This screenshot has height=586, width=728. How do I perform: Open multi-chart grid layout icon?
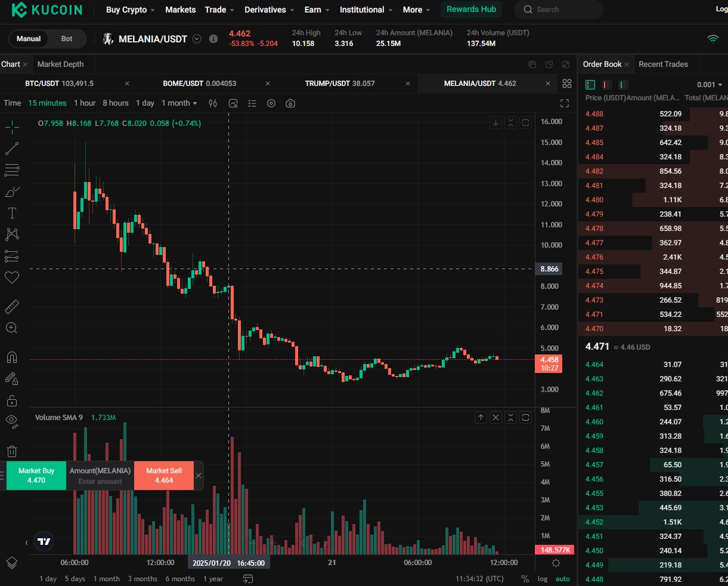(567, 84)
